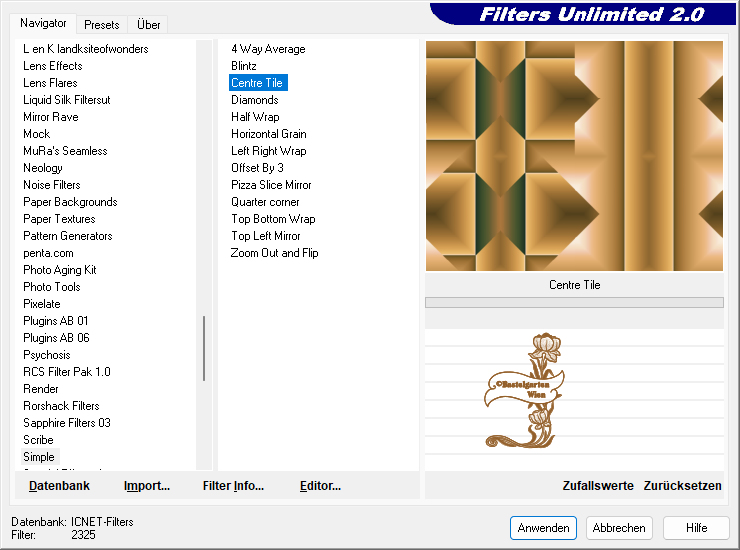Select Scribe category
This screenshot has height=550, width=740.
tap(38, 440)
